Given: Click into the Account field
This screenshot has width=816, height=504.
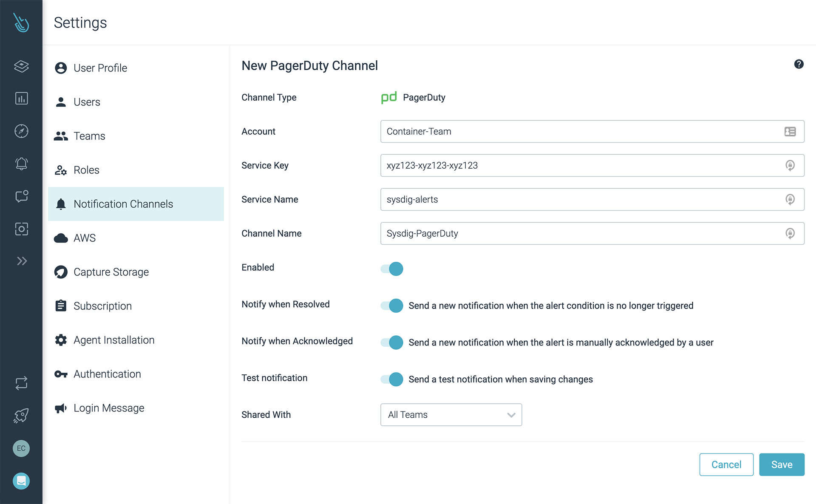Looking at the screenshot, I should tap(592, 131).
